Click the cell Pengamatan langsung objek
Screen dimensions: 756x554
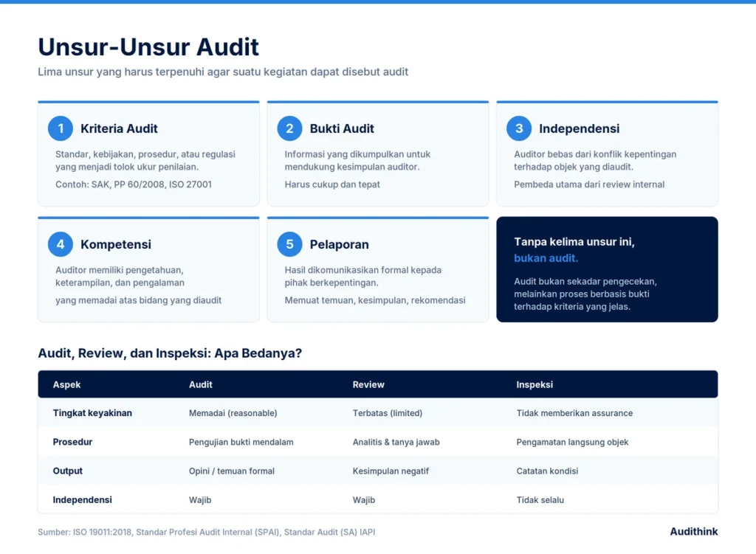point(572,442)
